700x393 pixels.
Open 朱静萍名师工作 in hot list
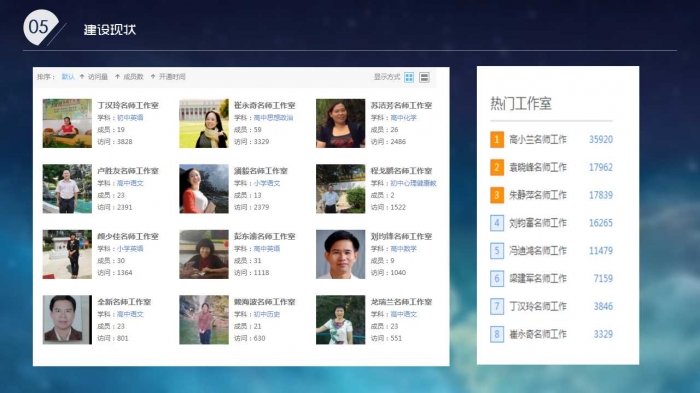point(538,195)
